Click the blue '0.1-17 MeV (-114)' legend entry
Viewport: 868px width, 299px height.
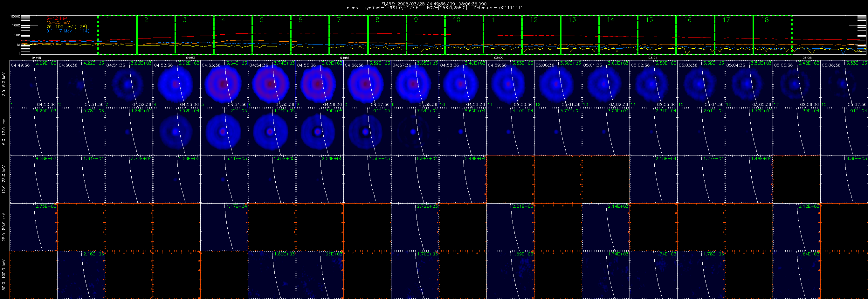pyautogui.click(x=68, y=31)
